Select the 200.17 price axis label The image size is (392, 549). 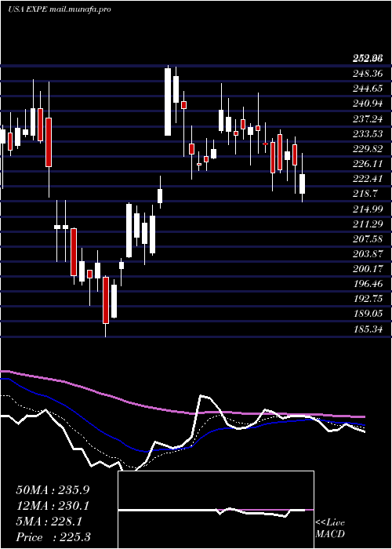tap(368, 269)
